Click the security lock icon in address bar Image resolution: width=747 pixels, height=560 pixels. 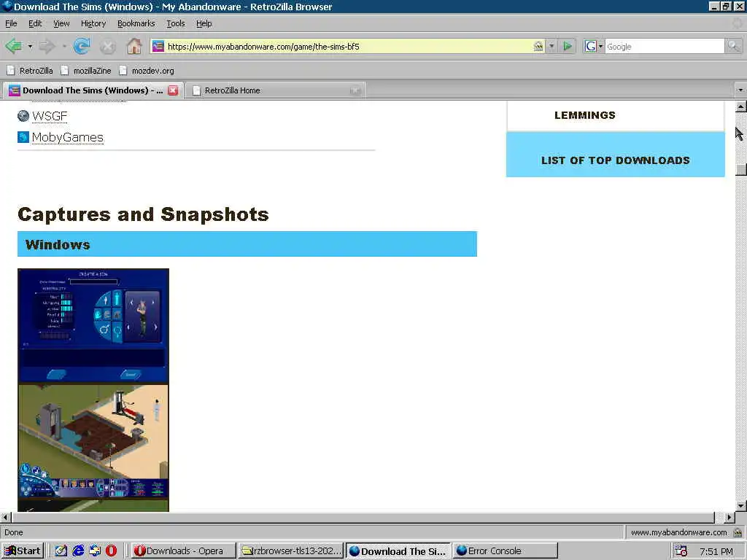538,46
